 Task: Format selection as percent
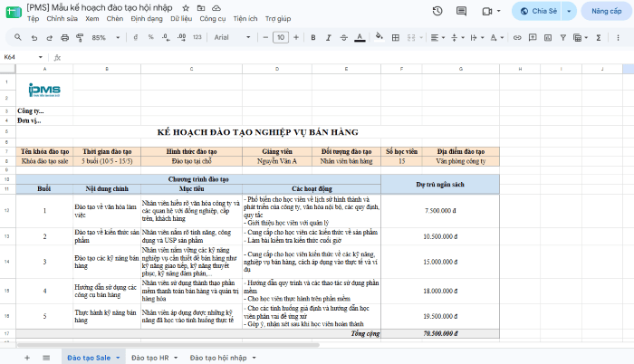151,38
